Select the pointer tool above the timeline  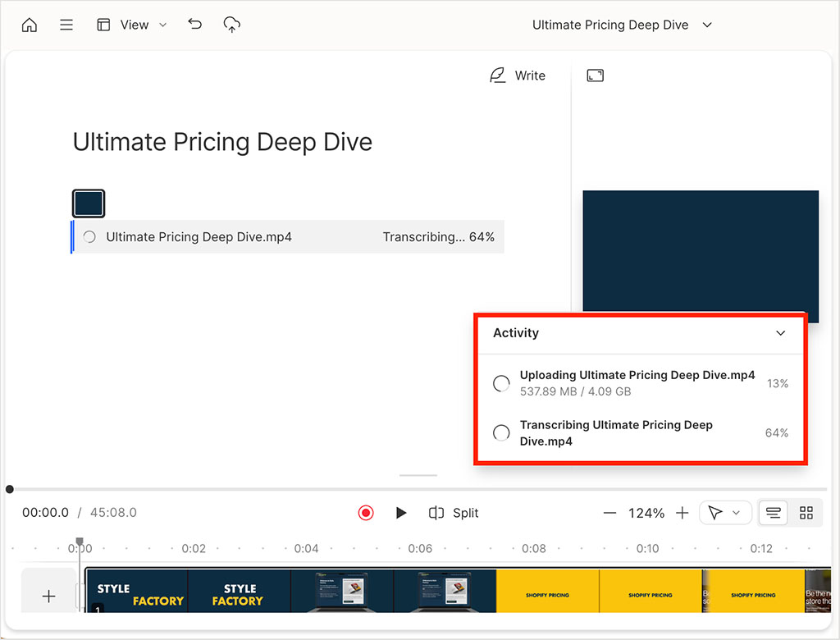pos(715,511)
